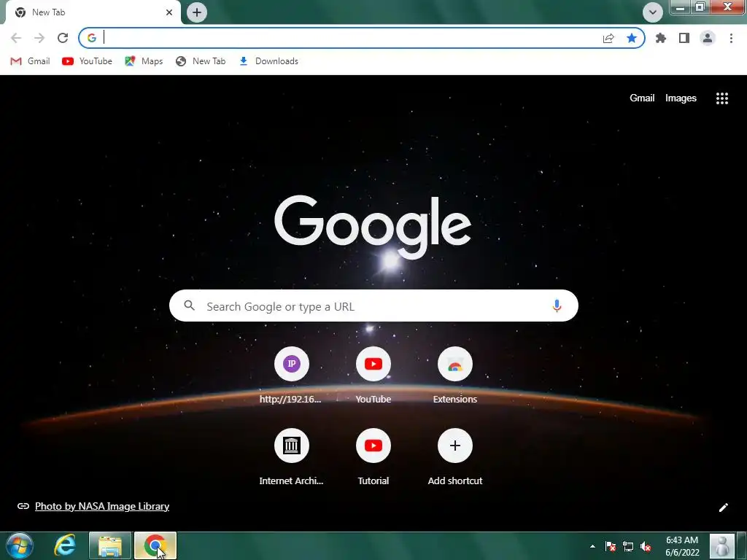The width and height of the screenshot is (747, 560).
Task: Open Photo by NASA Image Library link
Action: (x=102, y=506)
